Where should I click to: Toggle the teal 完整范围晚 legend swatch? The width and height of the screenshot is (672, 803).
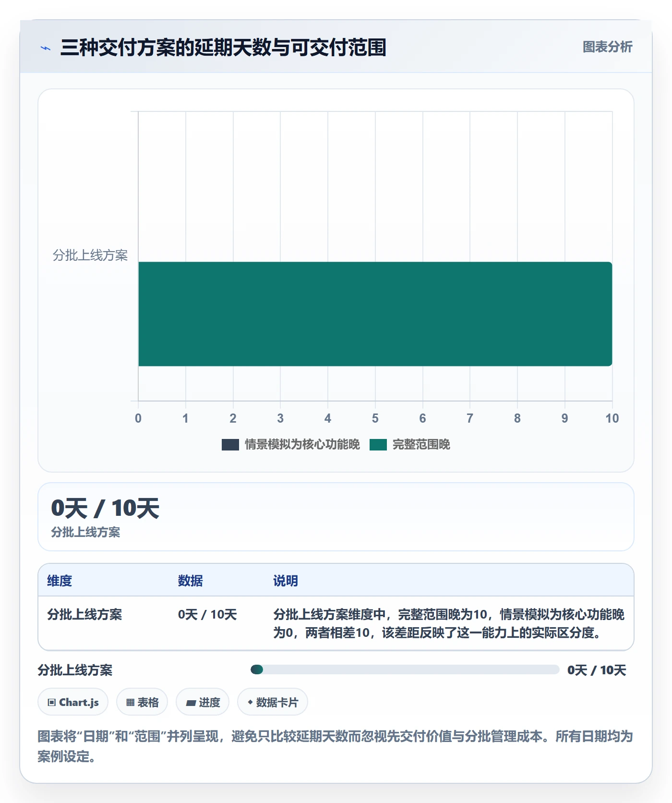pyautogui.click(x=378, y=445)
